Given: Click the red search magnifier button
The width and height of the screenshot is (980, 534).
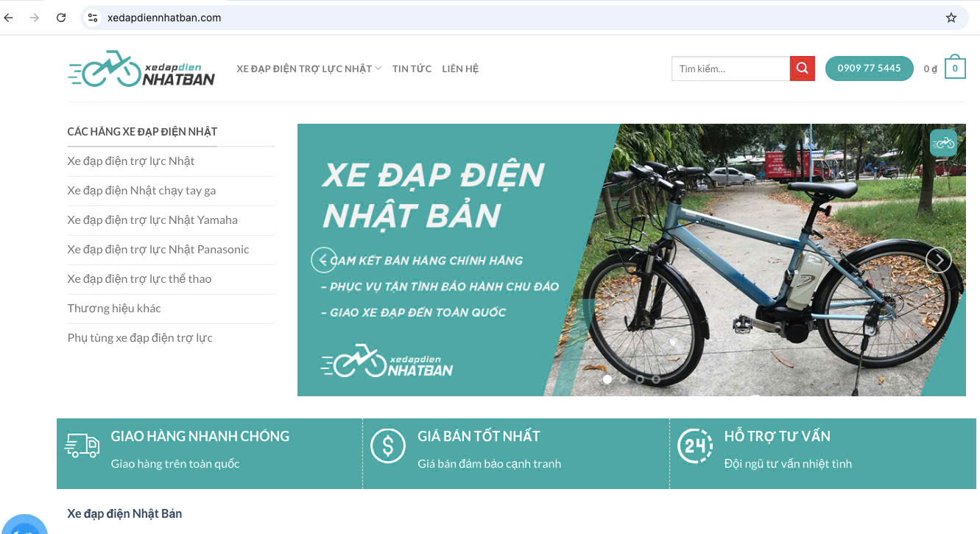Looking at the screenshot, I should click(803, 68).
